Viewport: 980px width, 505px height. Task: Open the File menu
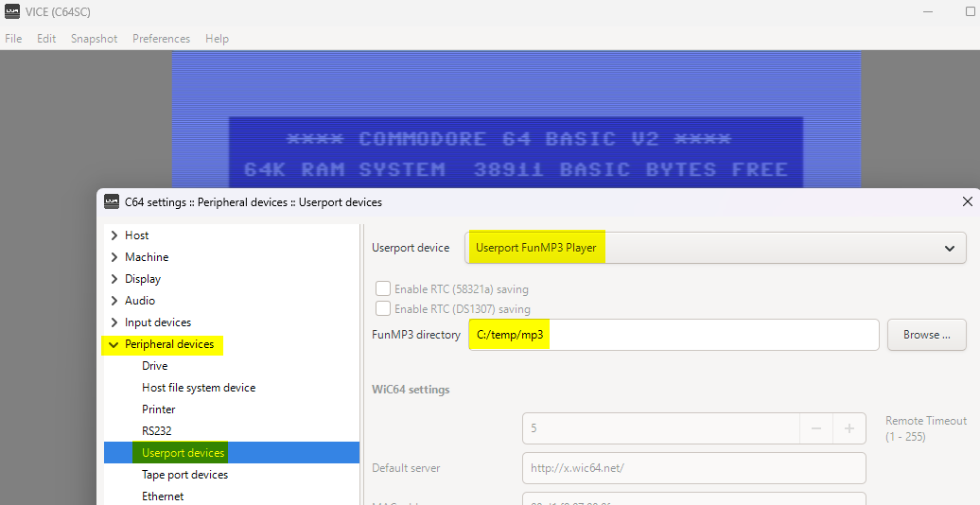point(13,39)
